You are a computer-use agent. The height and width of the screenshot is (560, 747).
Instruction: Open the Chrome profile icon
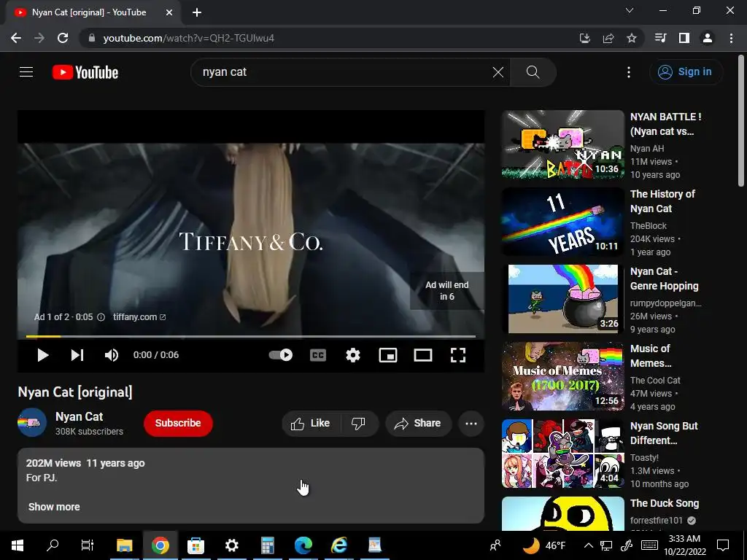pos(708,38)
